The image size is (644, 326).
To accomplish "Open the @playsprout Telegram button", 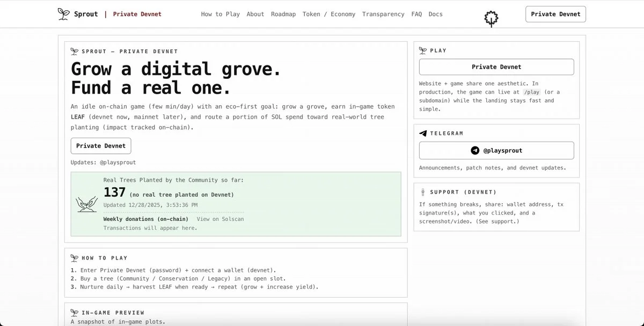I will (496, 151).
